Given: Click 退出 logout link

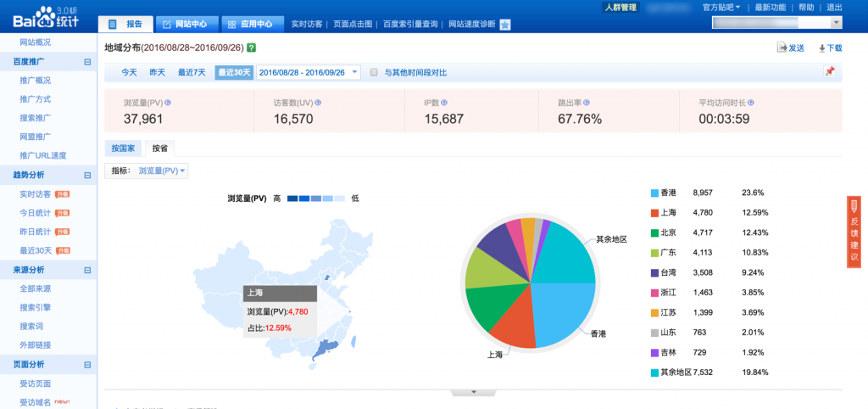Looking at the screenshot, I should point(834,7).
